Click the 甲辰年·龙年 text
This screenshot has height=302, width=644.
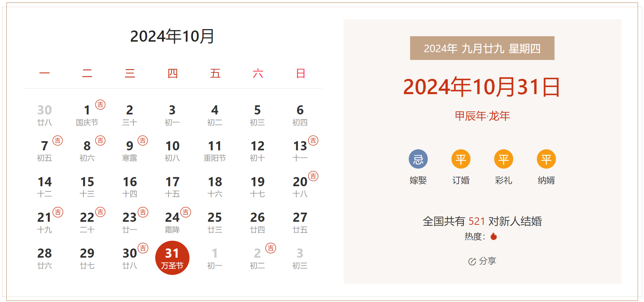[x=482, y=116]
